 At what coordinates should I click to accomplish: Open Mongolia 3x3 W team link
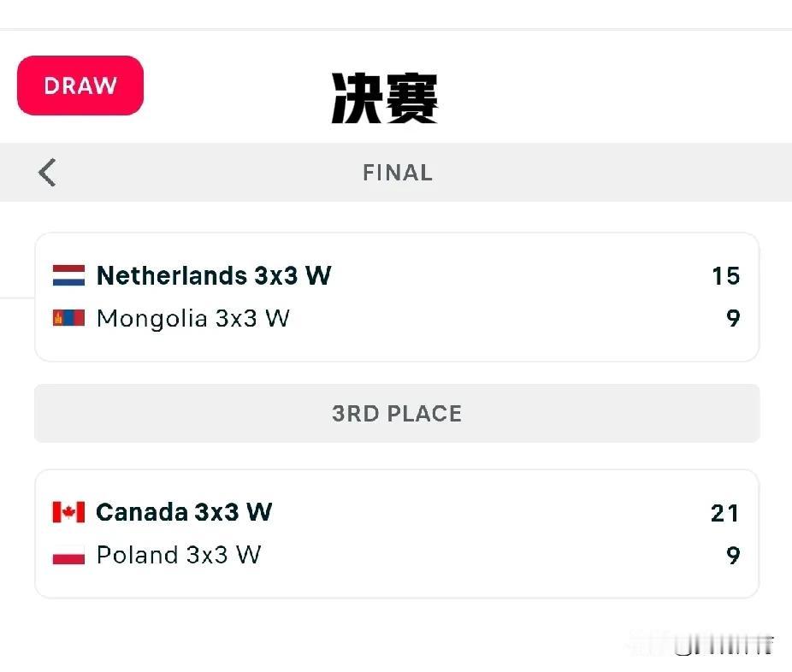[x=193, y=319]
